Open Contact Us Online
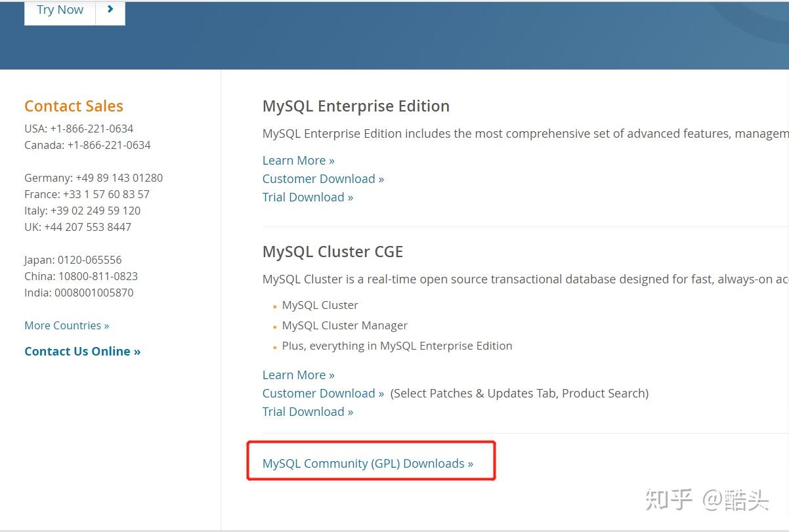Viewport: 789px width, 532px height. (x=82, y=351)
